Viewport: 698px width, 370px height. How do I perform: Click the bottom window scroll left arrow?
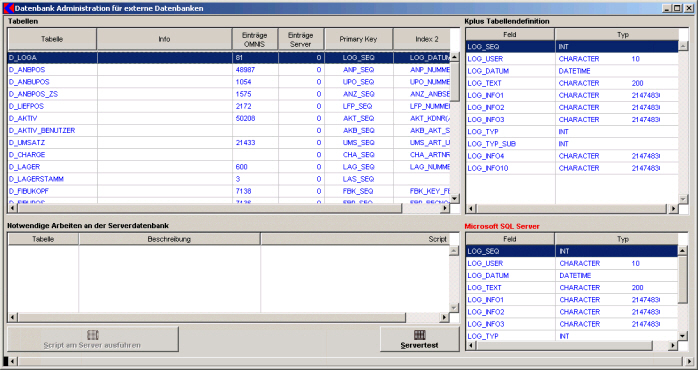coord(12,361)
